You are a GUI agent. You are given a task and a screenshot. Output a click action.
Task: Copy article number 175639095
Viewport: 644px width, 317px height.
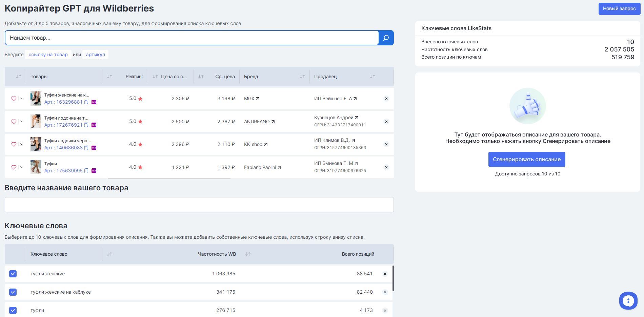point(86,171)
